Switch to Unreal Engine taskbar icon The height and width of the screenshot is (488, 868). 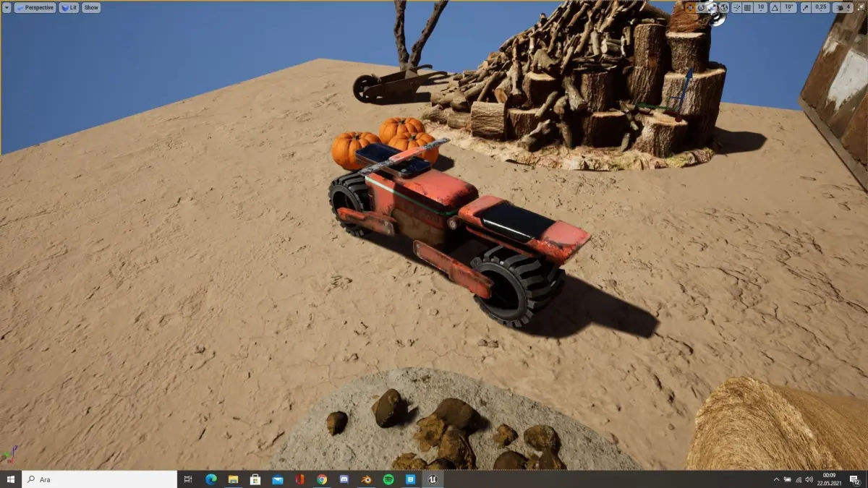433,479
